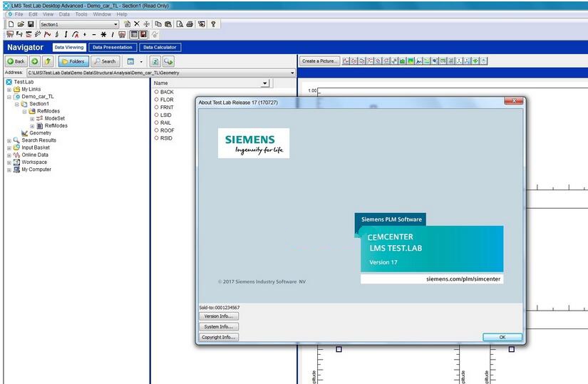This screenshot has height=384, width=588.
Task: Click the Version Info... button
Action: (x=219, y=316)
